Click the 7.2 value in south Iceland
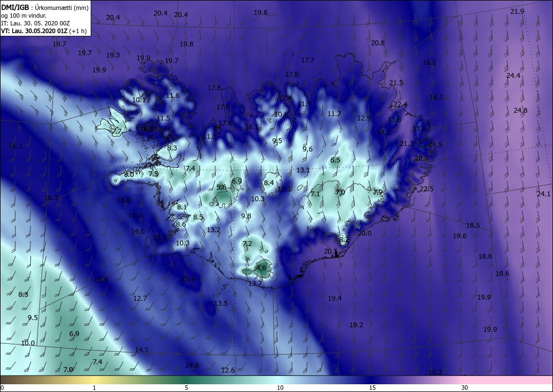Screen dimensions: 553x392 pos(247,244)
